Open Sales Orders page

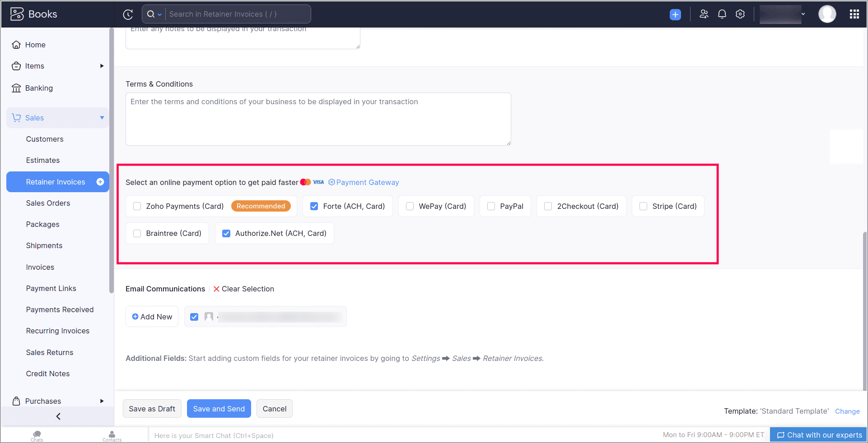click(x=48, y=203)
